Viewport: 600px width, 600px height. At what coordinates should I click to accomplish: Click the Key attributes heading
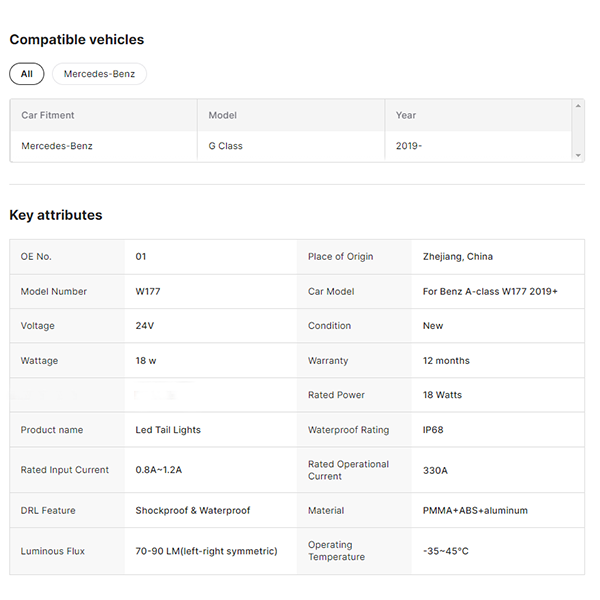click(56, 215)
